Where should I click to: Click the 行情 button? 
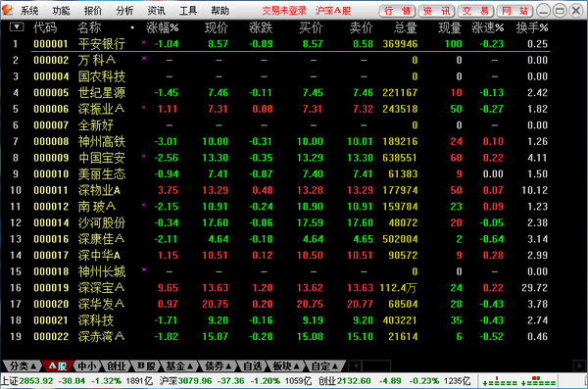pyautogui.click(x=397, y=11)
